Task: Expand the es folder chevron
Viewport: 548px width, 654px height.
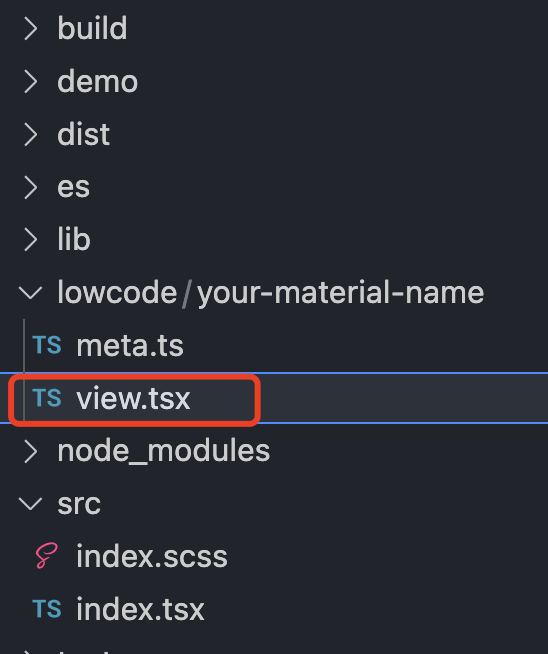Action: [x=30, y=187]
